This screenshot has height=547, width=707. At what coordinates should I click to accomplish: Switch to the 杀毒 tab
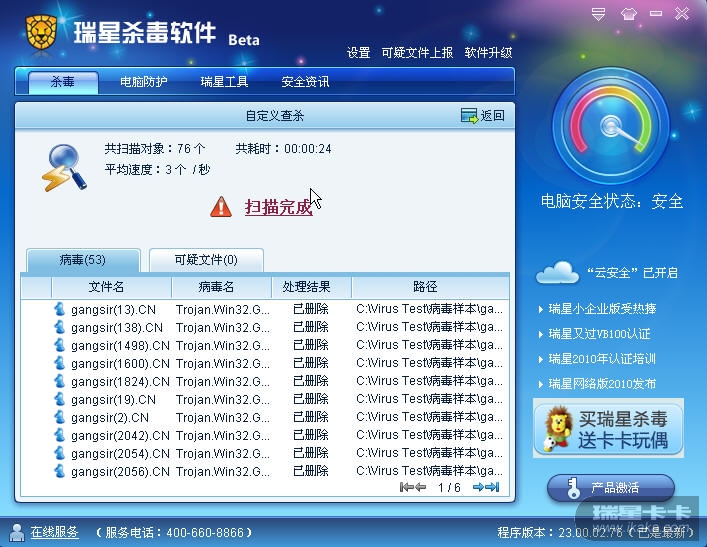click(x=63, y=82)
